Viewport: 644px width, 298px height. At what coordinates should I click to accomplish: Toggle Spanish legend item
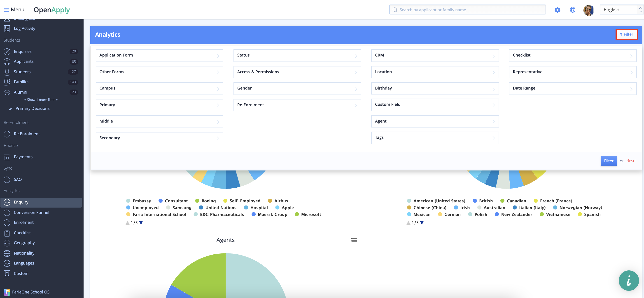pyautogui.click(x=589, y=214)
